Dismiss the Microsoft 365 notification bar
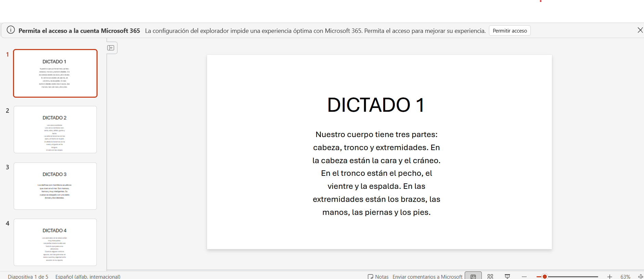The image size is (644, 279). pos(640,30)
